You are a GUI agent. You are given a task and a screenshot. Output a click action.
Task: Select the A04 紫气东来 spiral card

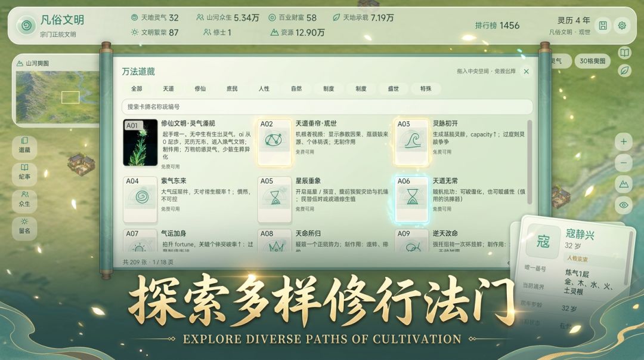(140, 199)
